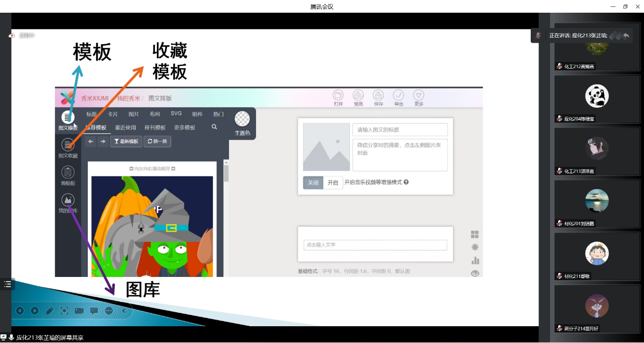Collapse the slideshow toolbar with left chevron
The height and width of the screenshot is (343, 644).
[x=123, y=310]
